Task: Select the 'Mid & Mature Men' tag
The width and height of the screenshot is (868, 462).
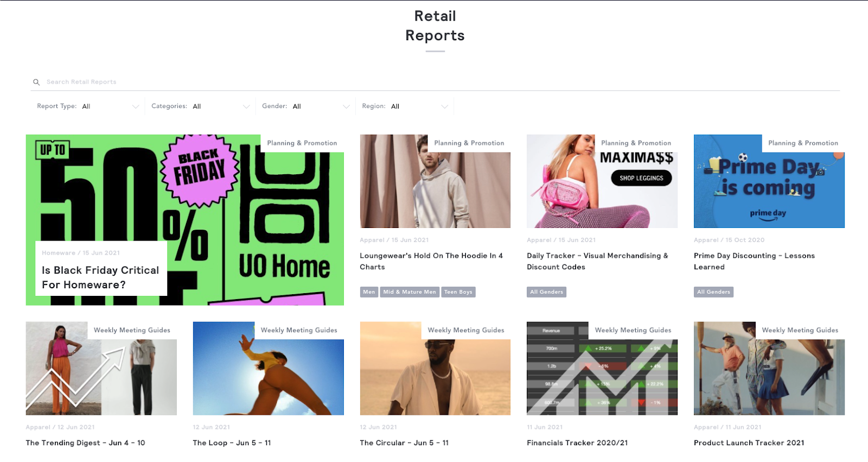Action: point(410,292)
